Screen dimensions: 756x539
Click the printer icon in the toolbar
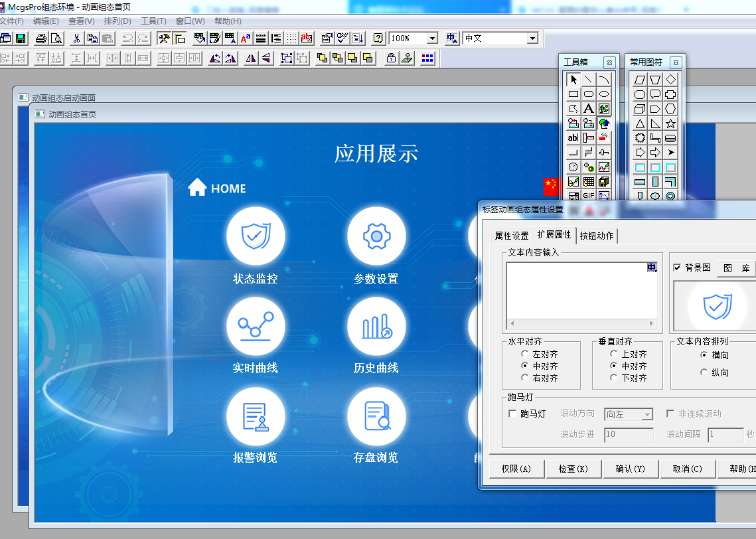tap(41, 38)
